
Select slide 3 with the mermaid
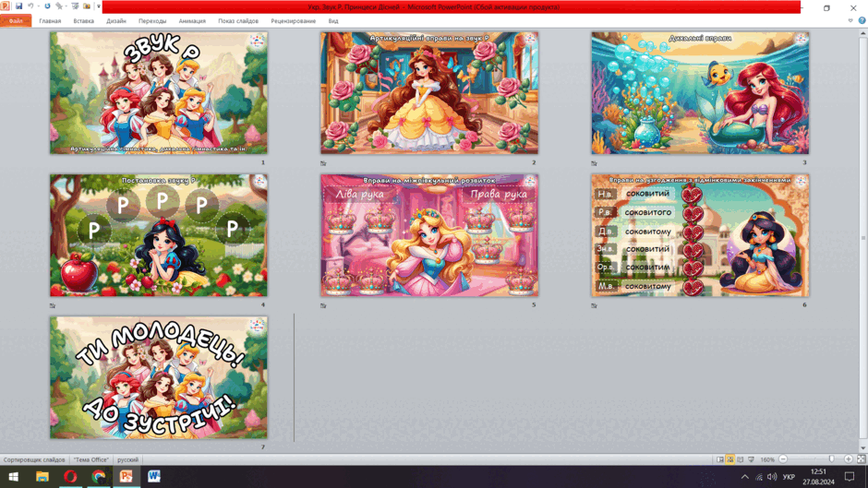tap(700, 93)
